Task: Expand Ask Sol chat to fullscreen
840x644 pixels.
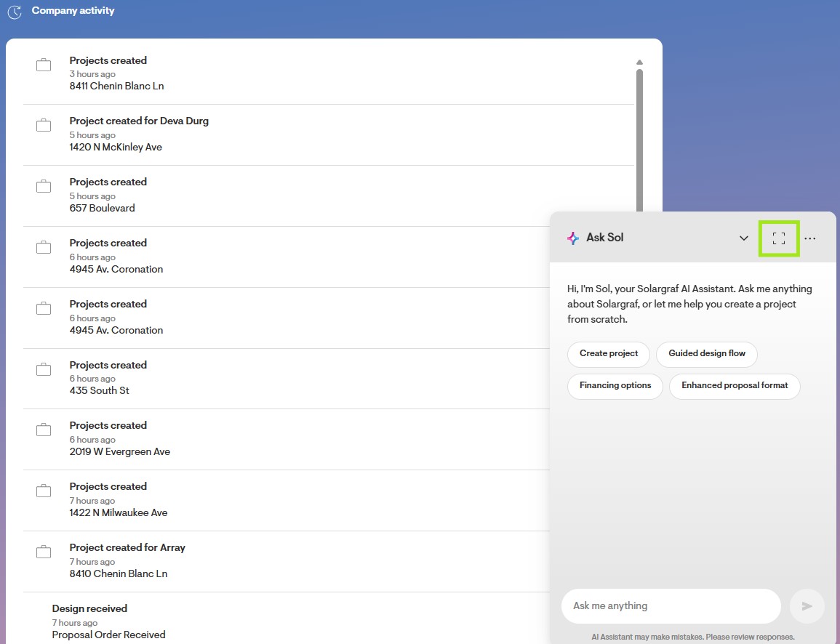Action: [x=779, y=238]
